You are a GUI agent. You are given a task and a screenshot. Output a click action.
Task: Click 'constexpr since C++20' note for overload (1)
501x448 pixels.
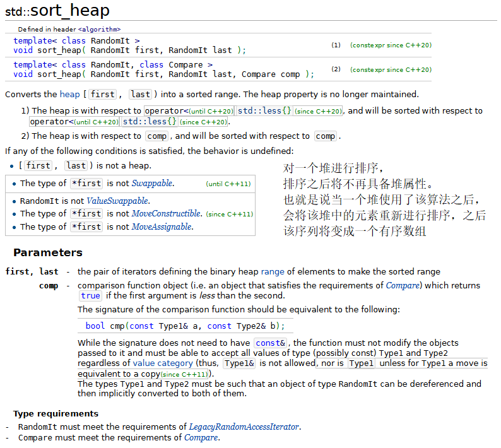pos(391,45)
